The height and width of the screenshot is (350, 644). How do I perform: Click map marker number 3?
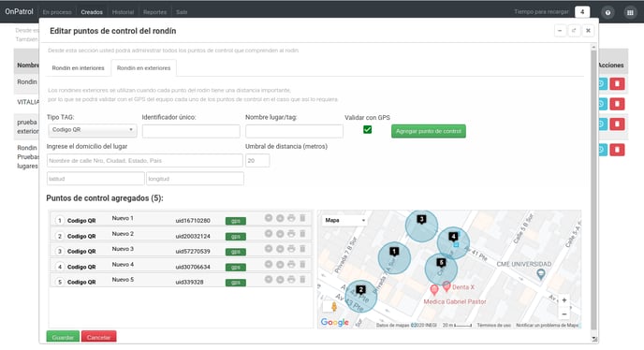click(x=421, y=219)
